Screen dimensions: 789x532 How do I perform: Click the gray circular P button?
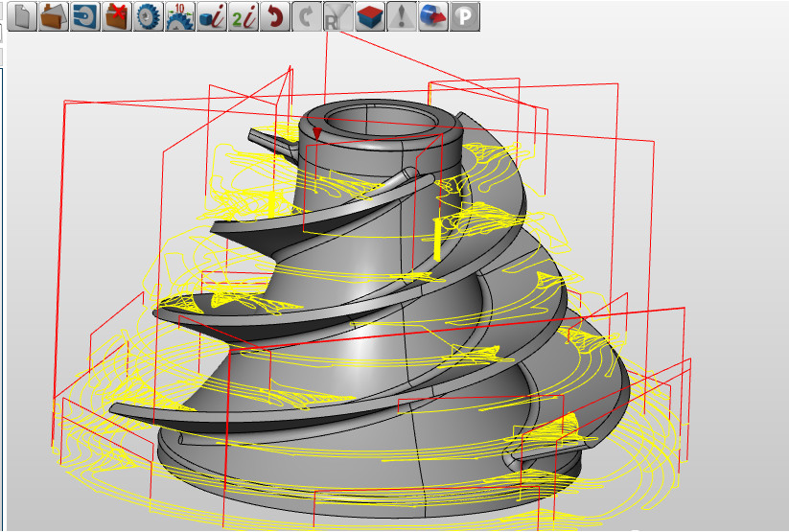tap(465, 16)
